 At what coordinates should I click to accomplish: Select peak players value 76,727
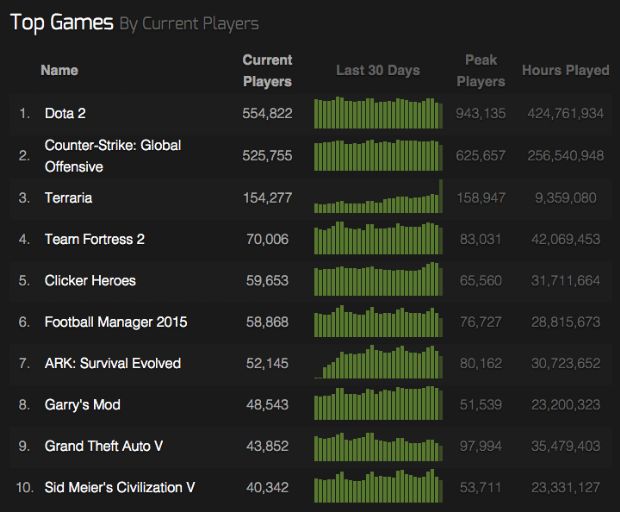(481, 322)
